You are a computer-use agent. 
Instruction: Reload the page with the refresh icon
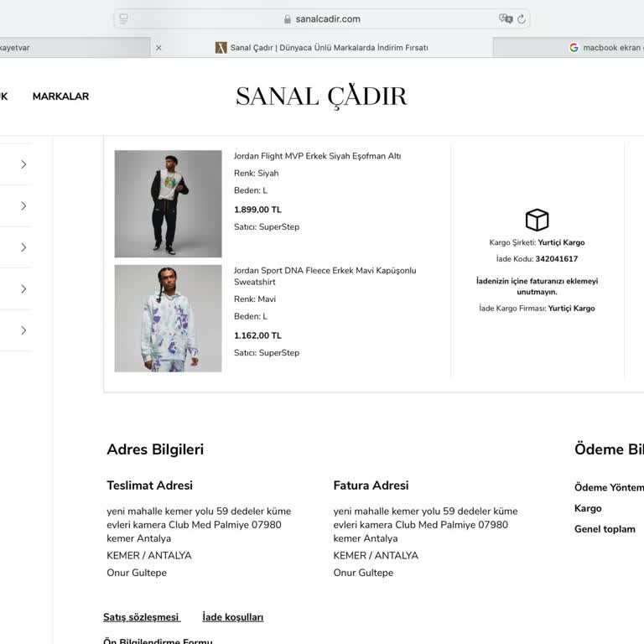[x=522, y=19]
